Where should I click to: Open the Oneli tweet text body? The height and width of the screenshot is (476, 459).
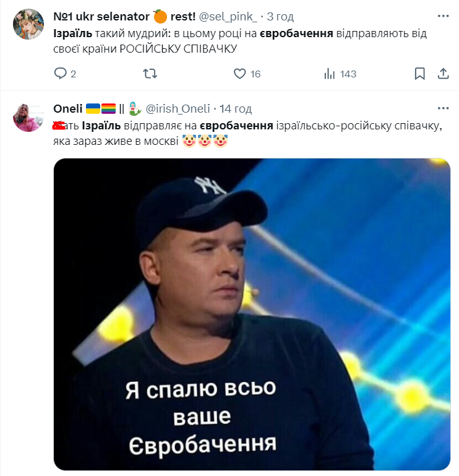[247, 133]
